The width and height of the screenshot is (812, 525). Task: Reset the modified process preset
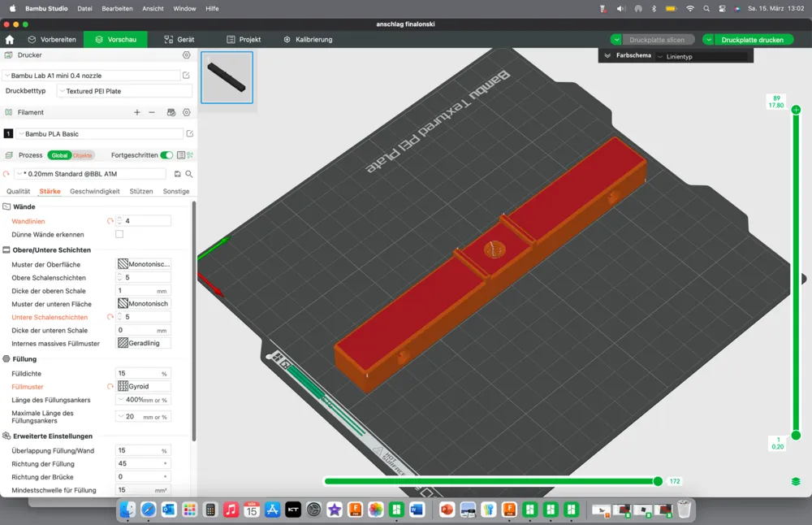point(6,174)
